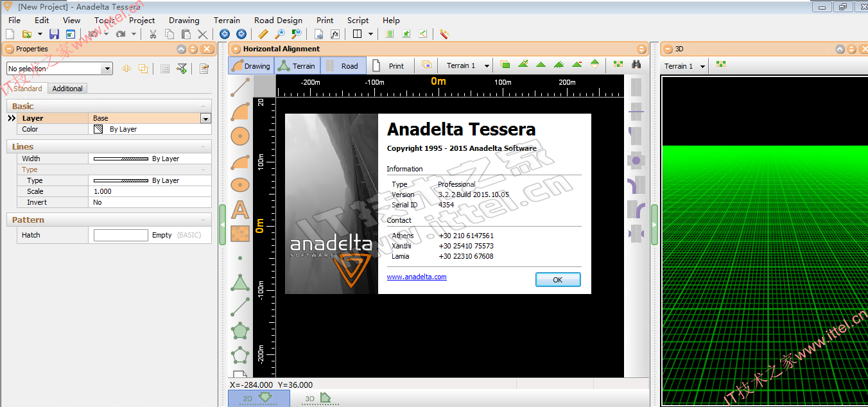Screen dimensions: 868x407
Task: Toggle the Road mode button
Action: click(x=343, y=65)
